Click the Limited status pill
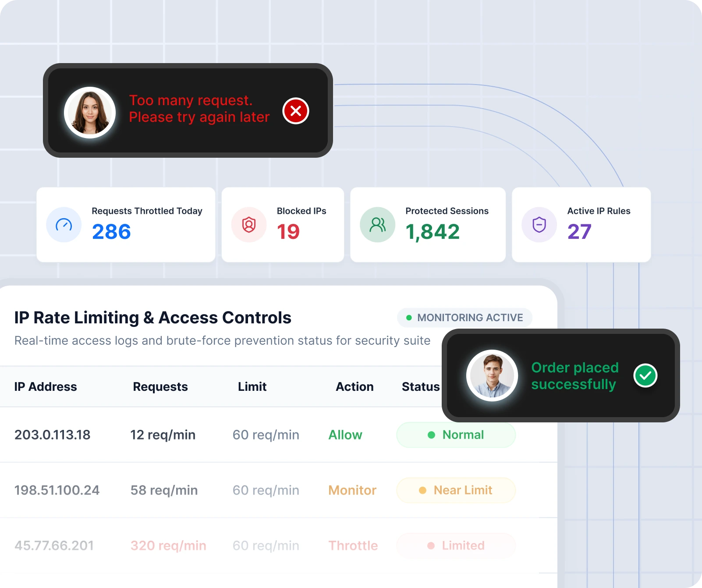Image resolution: width=702 pixels, height=588 pixels. (x=456, y=545)
